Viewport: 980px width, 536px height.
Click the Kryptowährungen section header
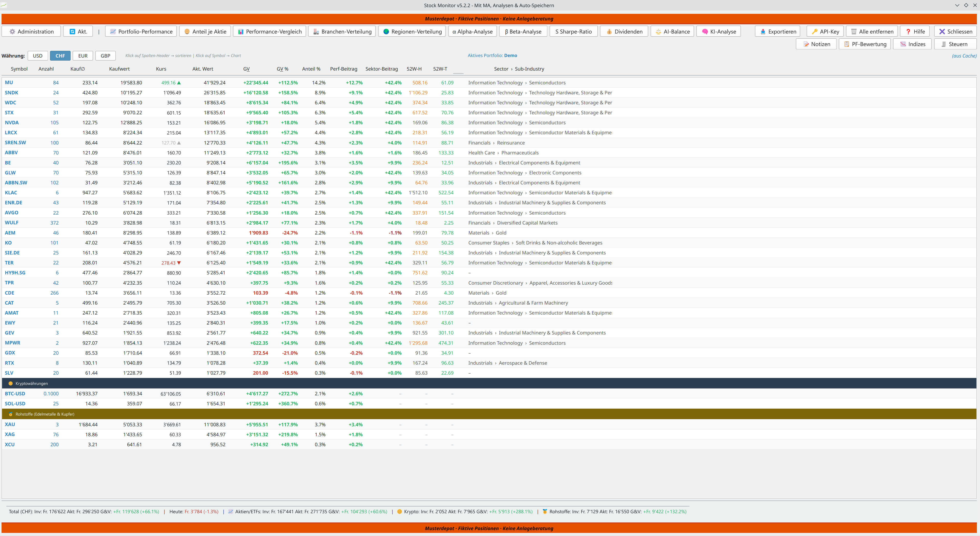coord(489,383)
